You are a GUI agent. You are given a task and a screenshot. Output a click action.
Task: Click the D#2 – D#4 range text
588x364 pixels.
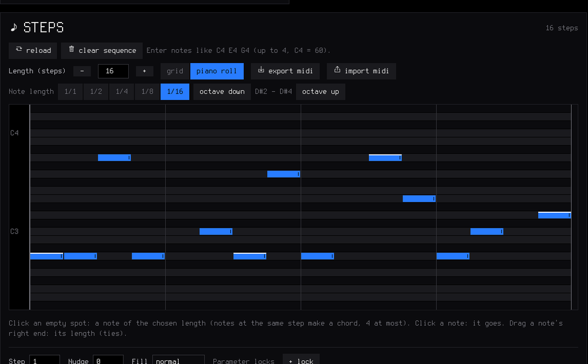pos(273,92)
